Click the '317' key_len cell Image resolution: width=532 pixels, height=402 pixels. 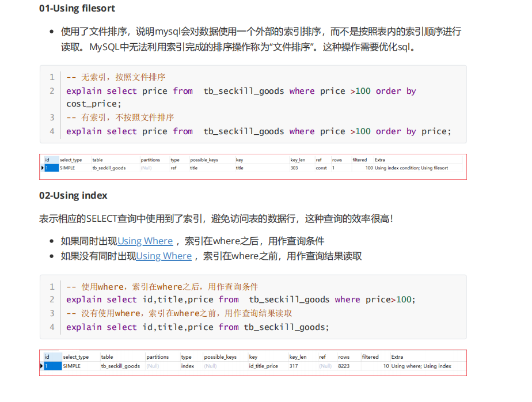[294, 366]
